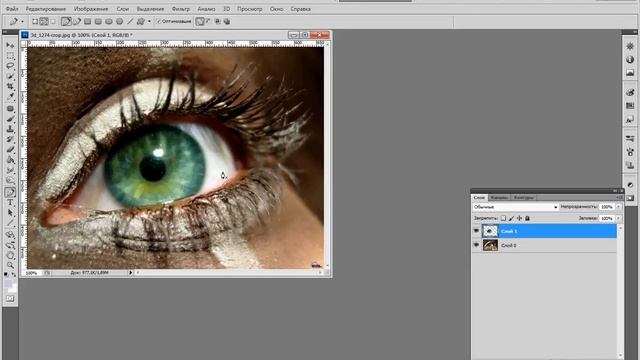Click the layer opacity 100% field
Screen dimensions: 640x360
tap(607, 207)
